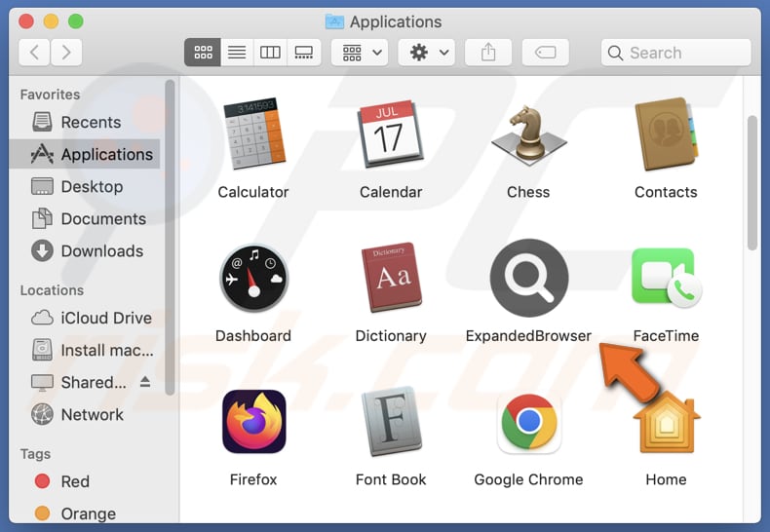Open Google Chrome icon
This screenshot has width=770, height=532.
click(x=528, y=422)
